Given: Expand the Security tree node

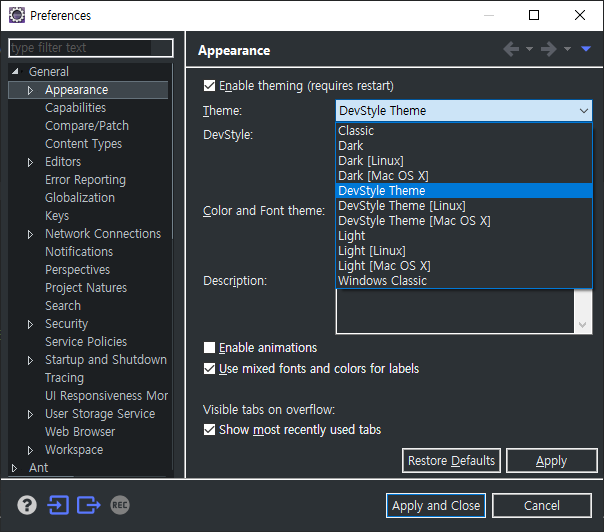Looking at the screenshot, I should click(x=30, y=324).
